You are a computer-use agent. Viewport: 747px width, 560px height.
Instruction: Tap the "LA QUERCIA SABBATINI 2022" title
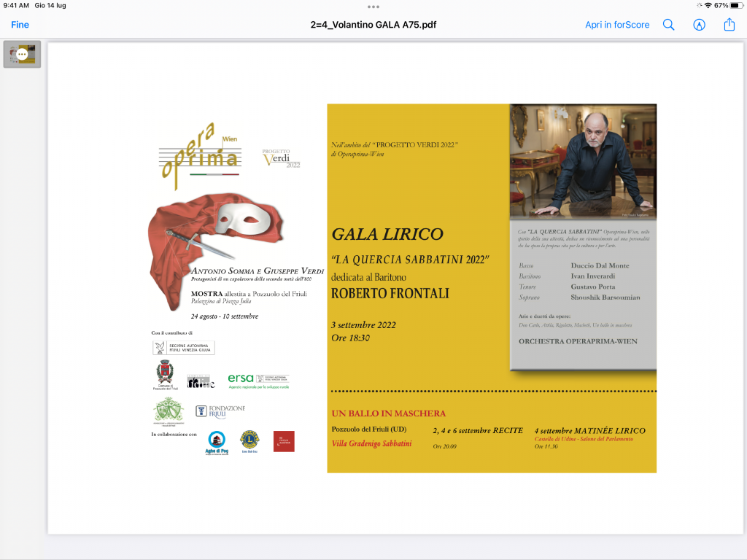(x=410, y=260)
